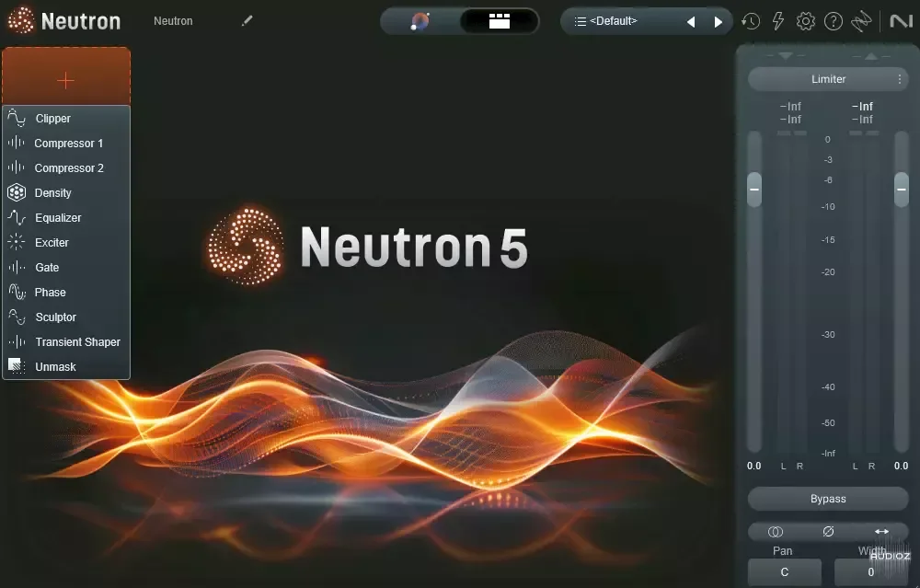Screen dimensions: 920x588
Task: Click the Width value field 0
Action: [870, 572]
